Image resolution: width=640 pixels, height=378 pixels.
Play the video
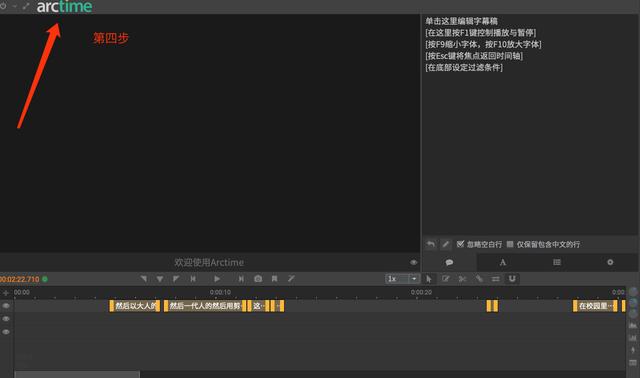217,279
